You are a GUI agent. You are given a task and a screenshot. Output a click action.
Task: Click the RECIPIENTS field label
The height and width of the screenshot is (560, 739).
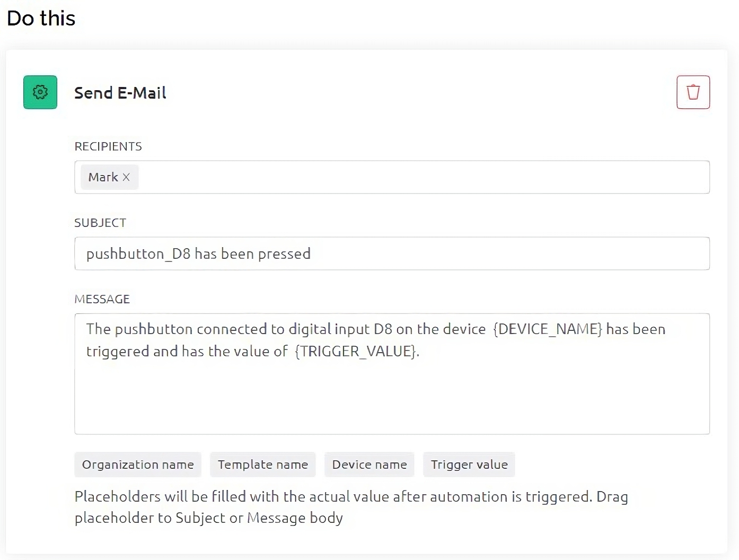(x=108, y=146)
